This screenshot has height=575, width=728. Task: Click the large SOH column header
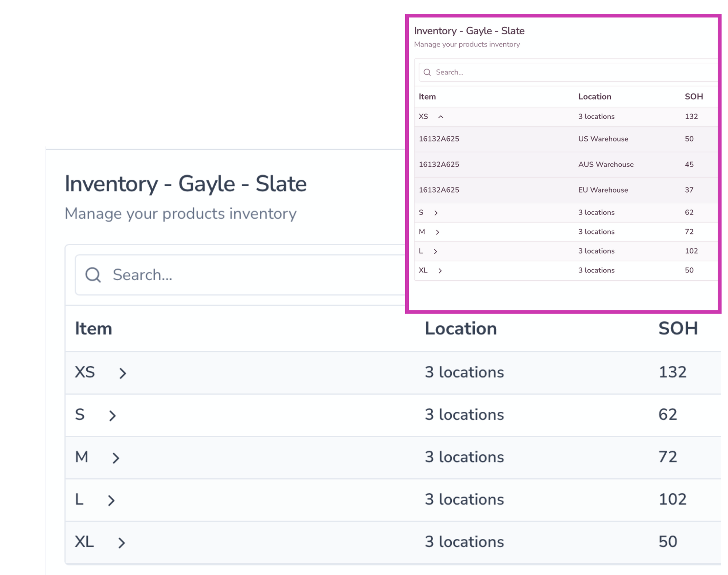[x=678, y=329]
